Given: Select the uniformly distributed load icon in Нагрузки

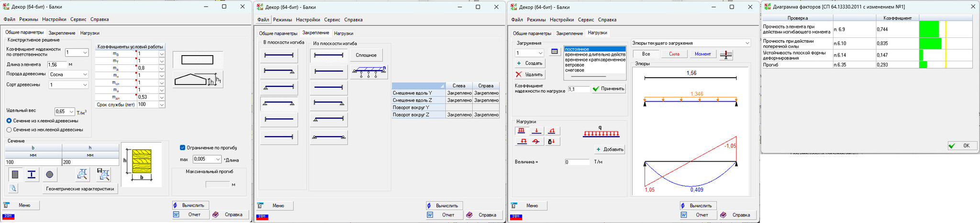Looking at the screenshot, I should pyautogui.click(x=521, y=131).
